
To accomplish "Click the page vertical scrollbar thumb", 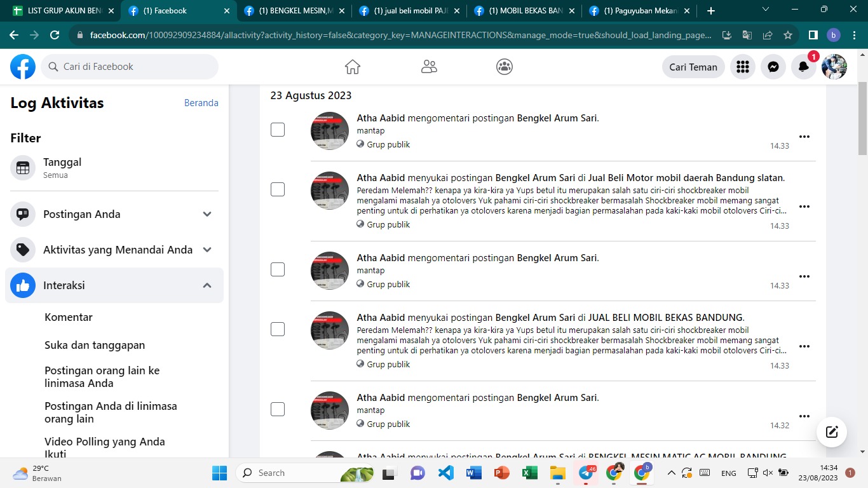I will pyautogui.click(x=862, y=119).
